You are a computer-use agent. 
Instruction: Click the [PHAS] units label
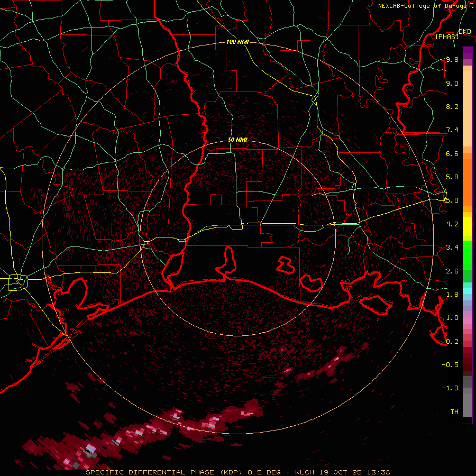(x=447, y=36)
